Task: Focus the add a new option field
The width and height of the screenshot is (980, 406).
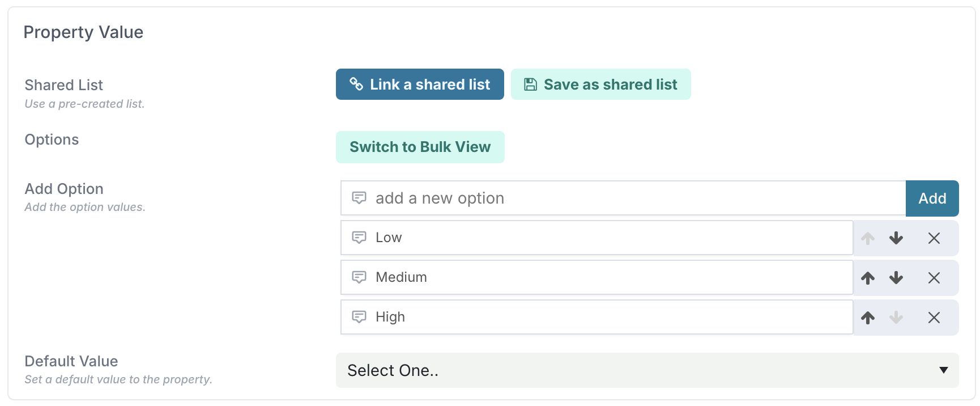Action: point(623,198)
